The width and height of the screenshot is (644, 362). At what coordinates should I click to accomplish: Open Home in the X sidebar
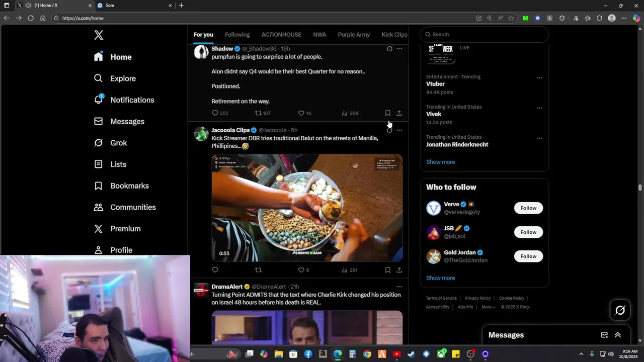click(x=113, y=57)
